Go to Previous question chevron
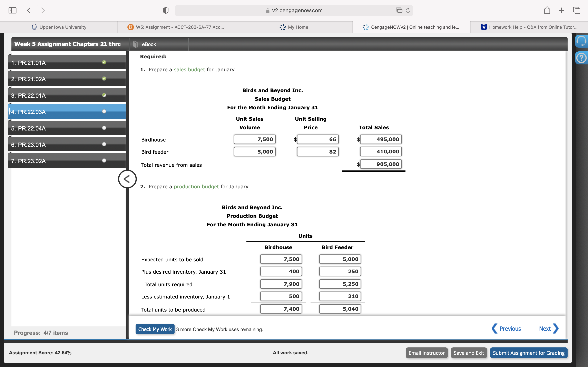The width and height of the screenshot is (588, 367). (x=494, y=329)
